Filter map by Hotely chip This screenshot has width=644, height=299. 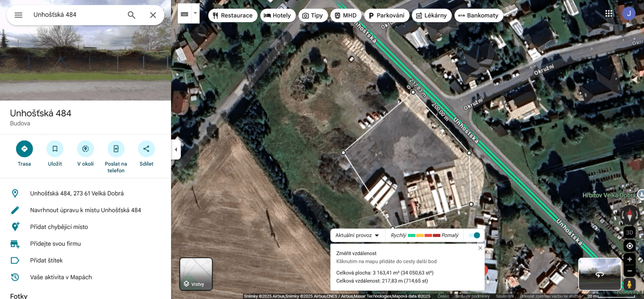click(x=278, y=15)
